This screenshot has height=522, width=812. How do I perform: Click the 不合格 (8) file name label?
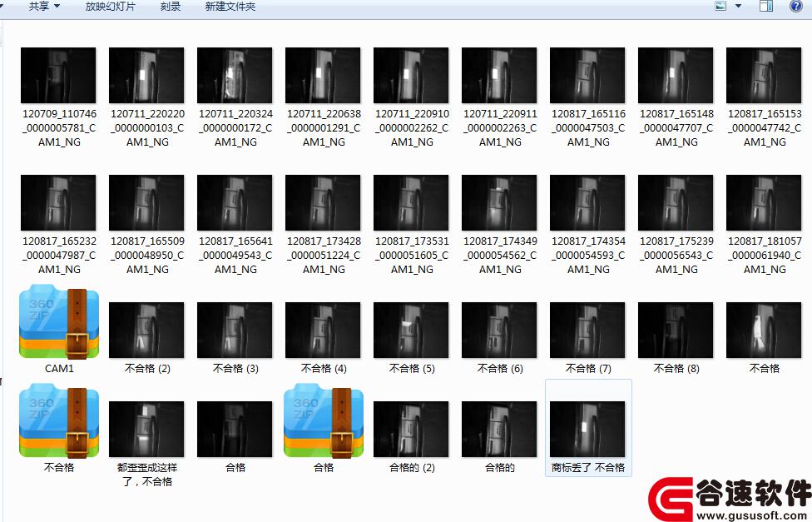[x=676, y=369]
